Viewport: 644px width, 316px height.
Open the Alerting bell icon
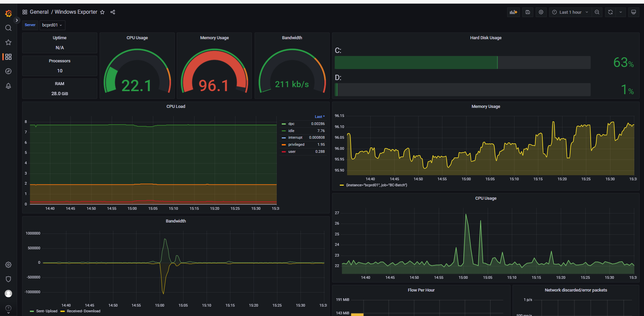click(8, 86)
